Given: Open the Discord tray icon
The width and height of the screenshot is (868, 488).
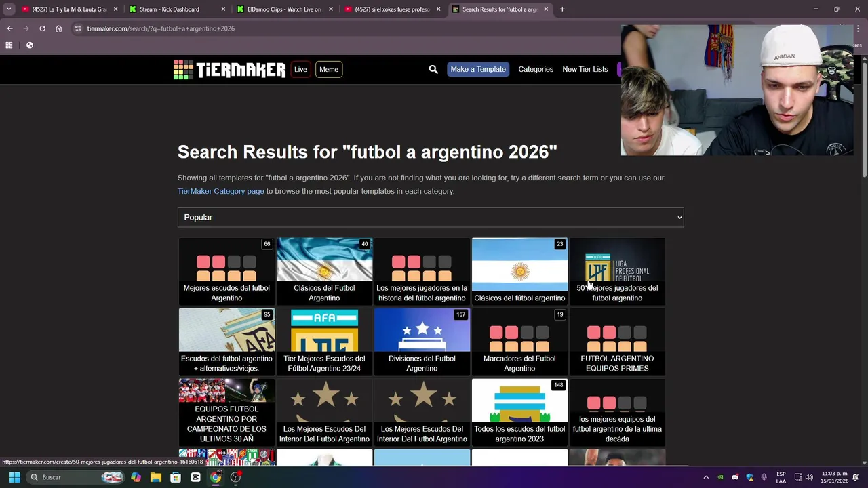Looking at the screenshot, I should point(735,477).
